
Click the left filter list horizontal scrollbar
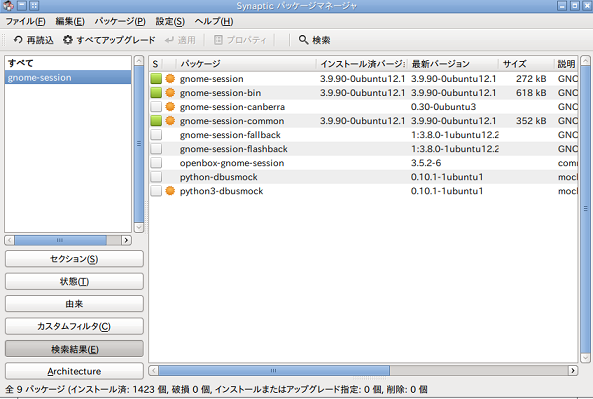(x=61, y=240)
